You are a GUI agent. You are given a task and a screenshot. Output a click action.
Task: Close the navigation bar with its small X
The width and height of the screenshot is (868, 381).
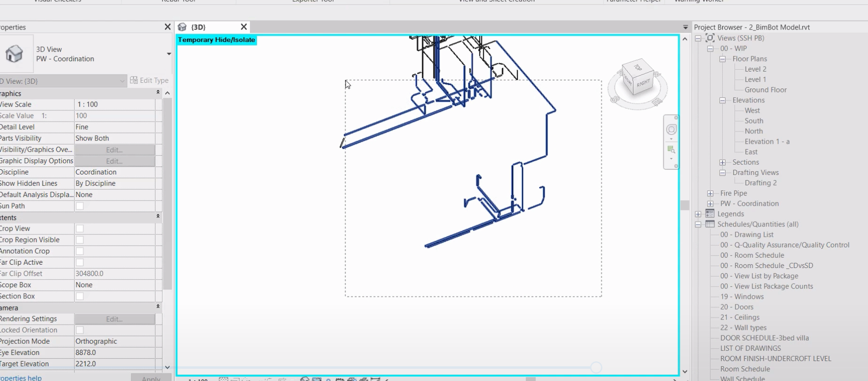[x=676, y=118]
